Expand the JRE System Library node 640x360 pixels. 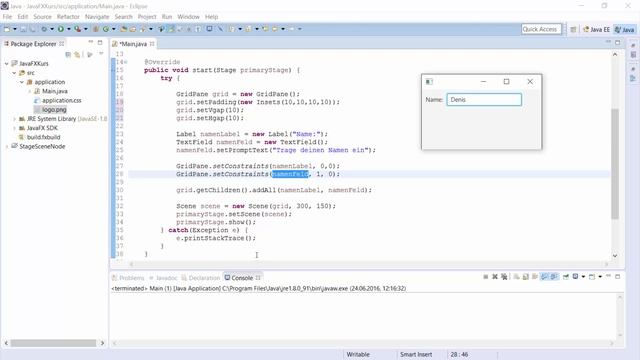click(14, 119)
